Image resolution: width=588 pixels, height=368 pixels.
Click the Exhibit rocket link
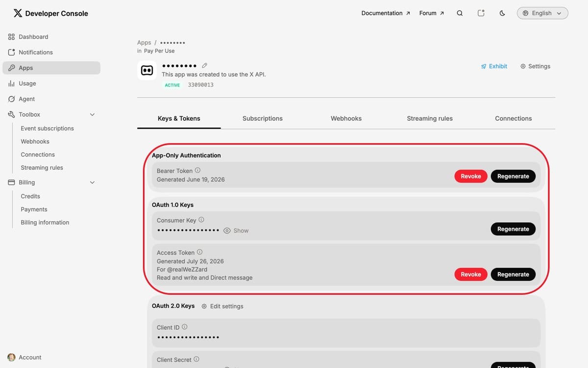click(494, 66)
